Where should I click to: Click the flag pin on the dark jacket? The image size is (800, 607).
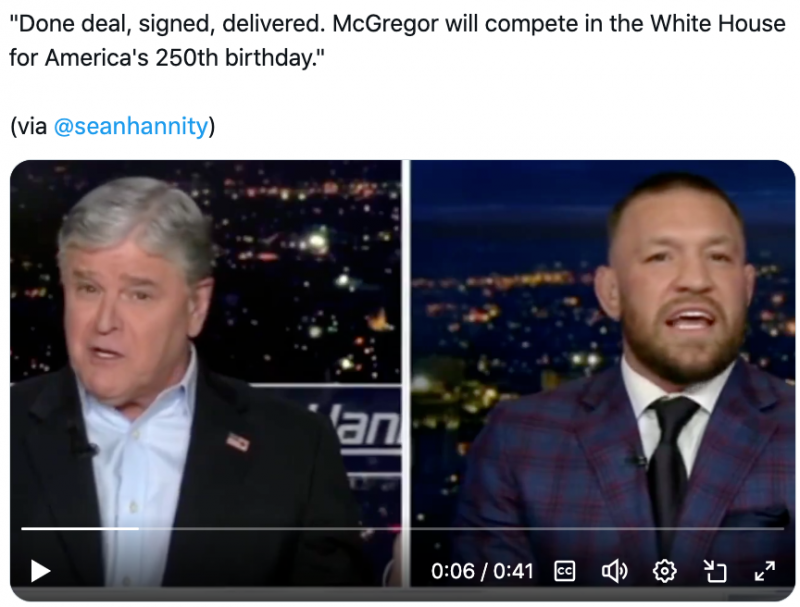(238, 441)
